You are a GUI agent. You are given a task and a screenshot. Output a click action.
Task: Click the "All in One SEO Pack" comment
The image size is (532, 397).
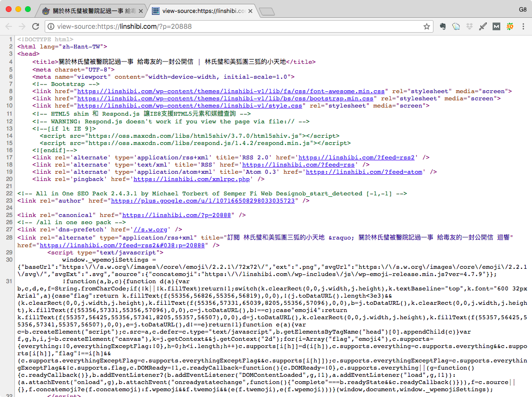(212, 193)
